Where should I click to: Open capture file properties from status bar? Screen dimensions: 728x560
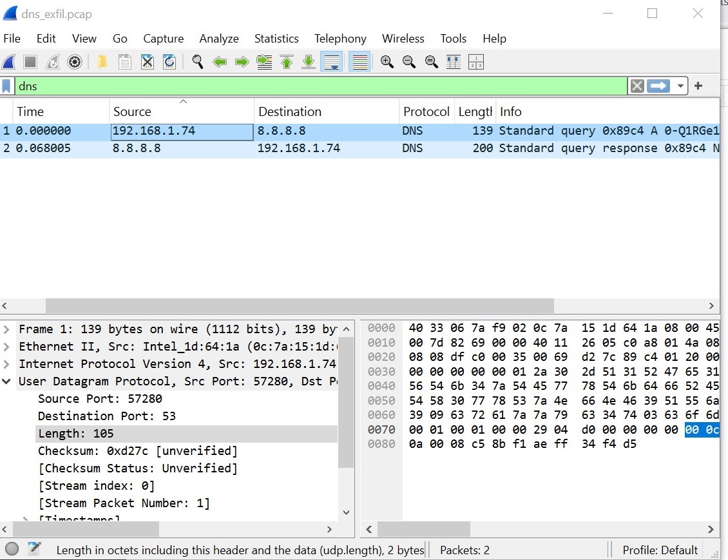pos(34,549)
